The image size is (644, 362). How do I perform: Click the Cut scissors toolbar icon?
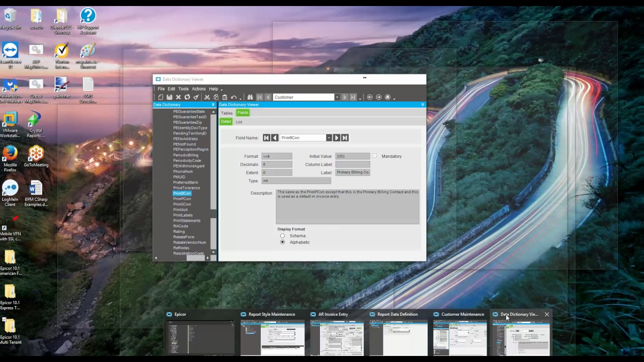coord(207,97)
